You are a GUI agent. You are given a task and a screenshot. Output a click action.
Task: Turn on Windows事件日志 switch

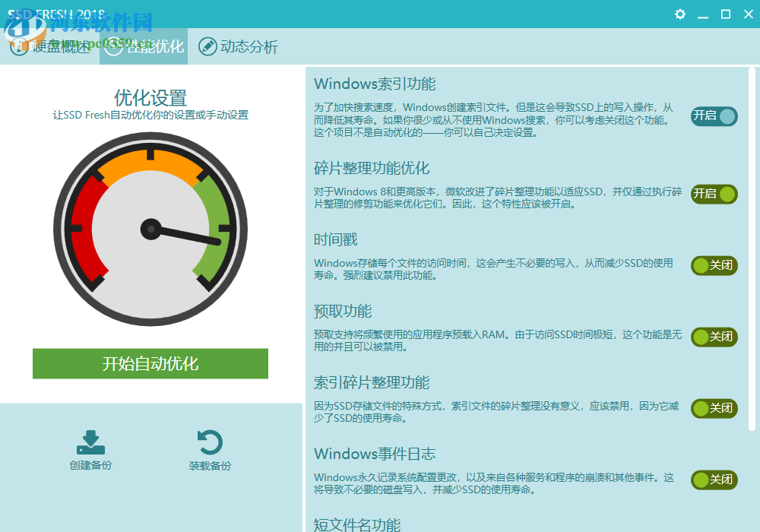click(x=714, y=480)
